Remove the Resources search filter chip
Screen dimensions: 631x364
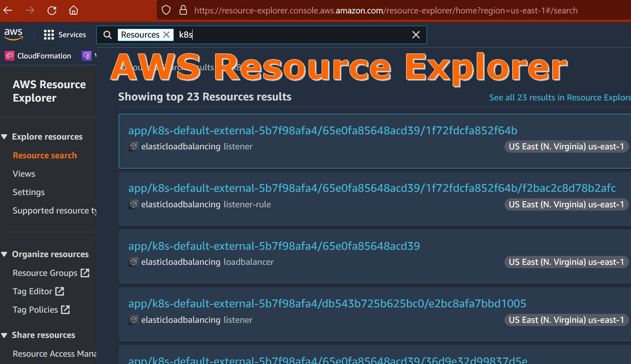coord(167,35)
